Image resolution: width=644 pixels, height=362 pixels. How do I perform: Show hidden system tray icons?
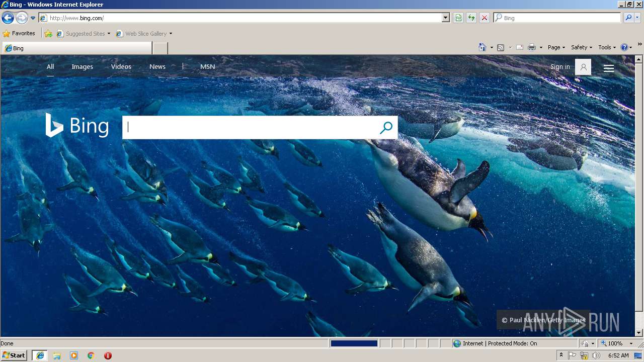coord(561,355)
